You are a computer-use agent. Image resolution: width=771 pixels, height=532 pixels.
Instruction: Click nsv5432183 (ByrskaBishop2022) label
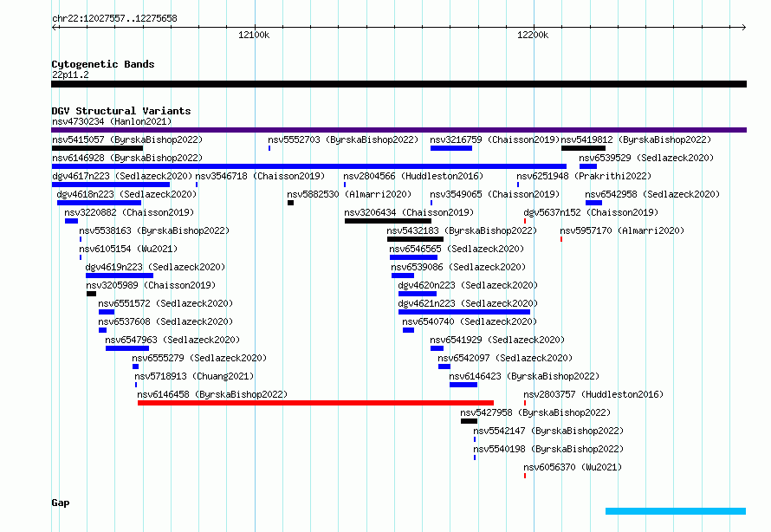(462, 230)
